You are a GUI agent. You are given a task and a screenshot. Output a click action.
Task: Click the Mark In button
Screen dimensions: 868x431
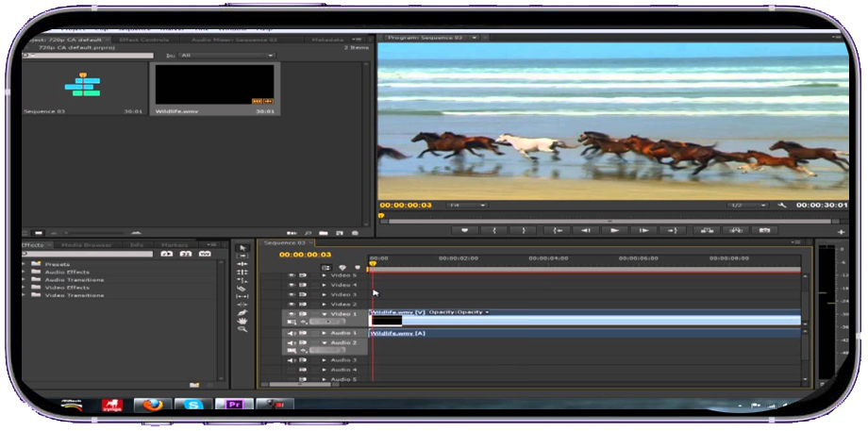[x=494, y=231]
